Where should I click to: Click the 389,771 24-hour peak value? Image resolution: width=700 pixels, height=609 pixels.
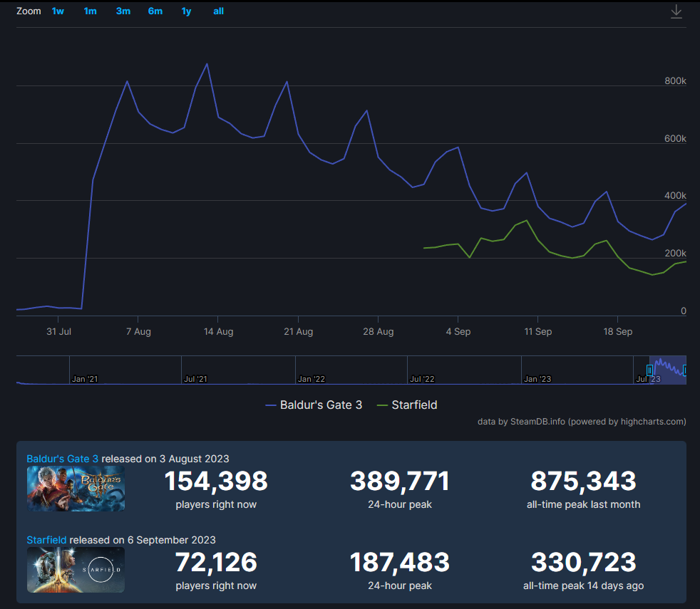pos(400,481)
